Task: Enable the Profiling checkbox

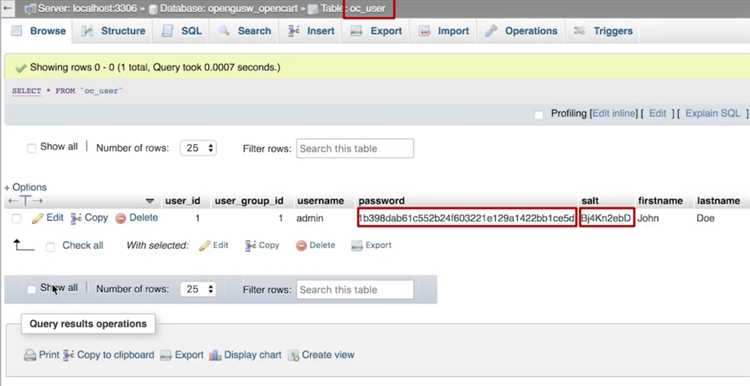Action: (x=539, y=115)
